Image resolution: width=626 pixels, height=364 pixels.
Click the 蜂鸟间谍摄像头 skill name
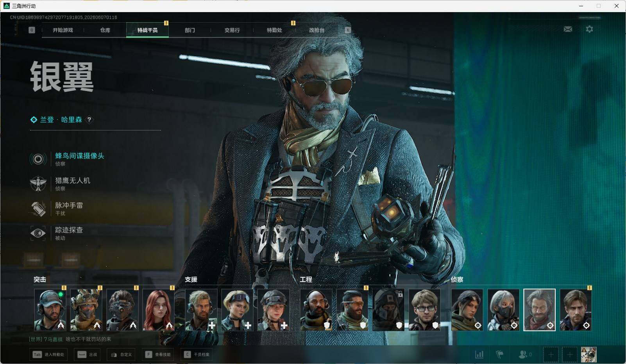point(80,156)
